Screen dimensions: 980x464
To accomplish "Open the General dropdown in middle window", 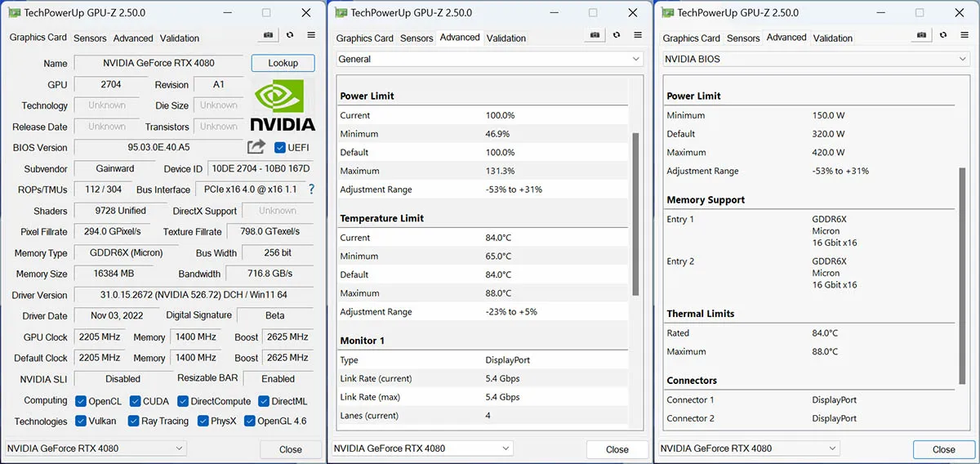I will [x=489, y=60].
